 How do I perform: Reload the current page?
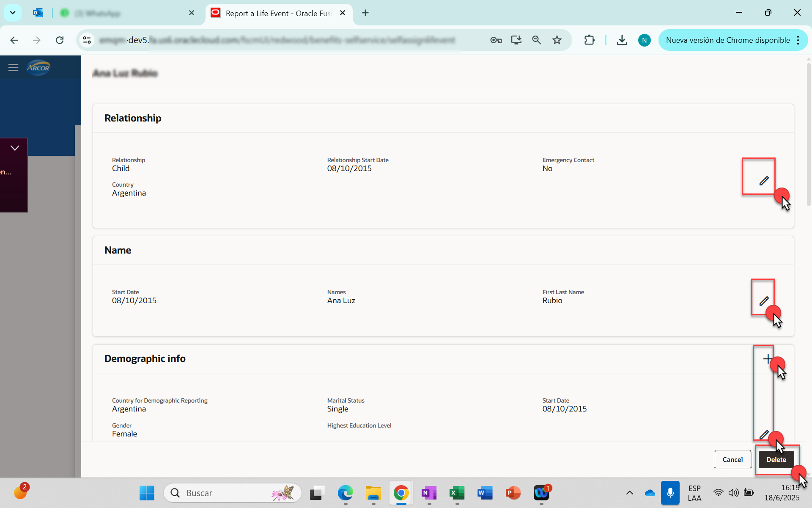(60, 40)
